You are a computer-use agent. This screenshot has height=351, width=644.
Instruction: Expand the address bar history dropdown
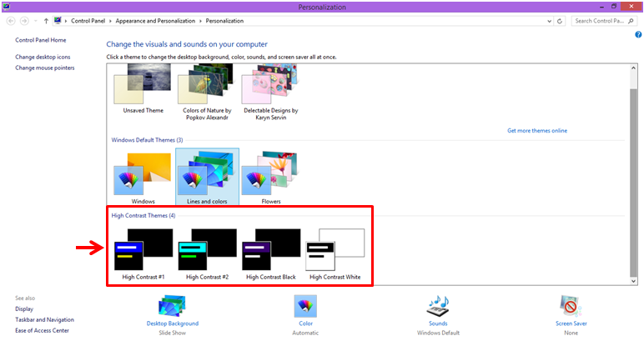(x=550, y=21)
